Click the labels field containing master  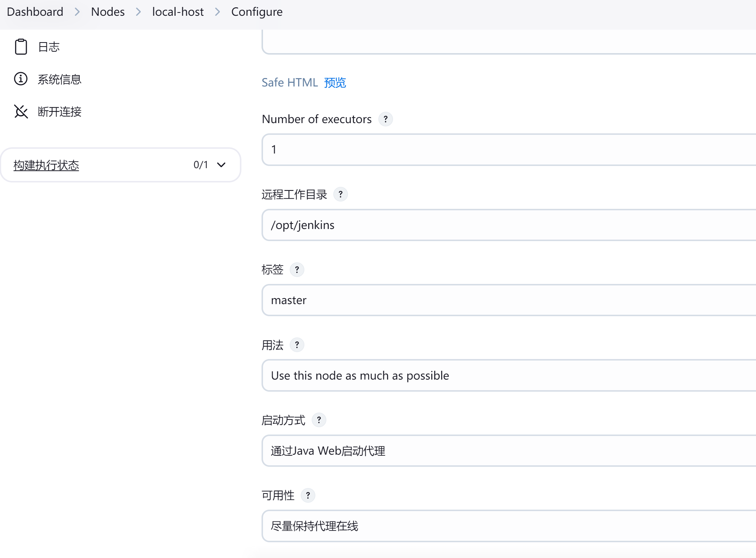(x=509, y=300)
